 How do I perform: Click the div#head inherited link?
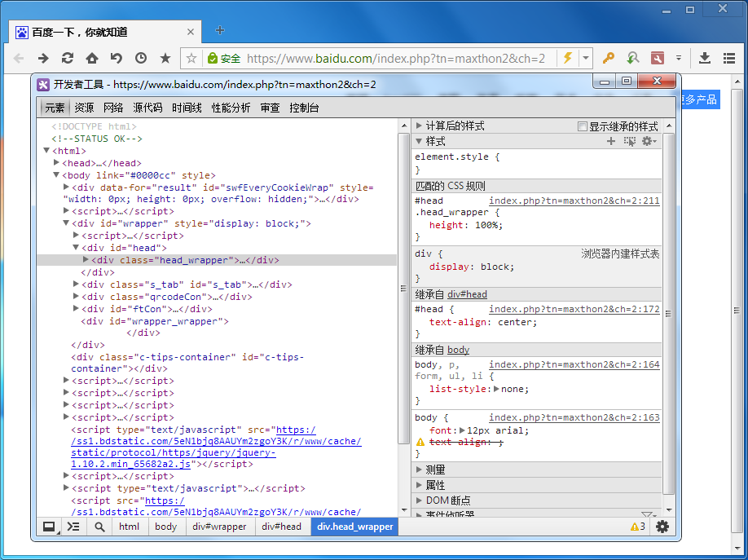467,294
